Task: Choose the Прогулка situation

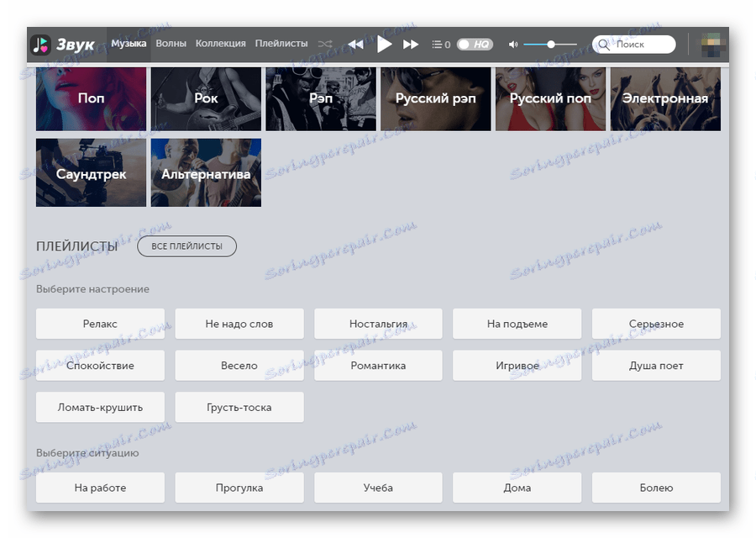Action: tap(239, 488)
